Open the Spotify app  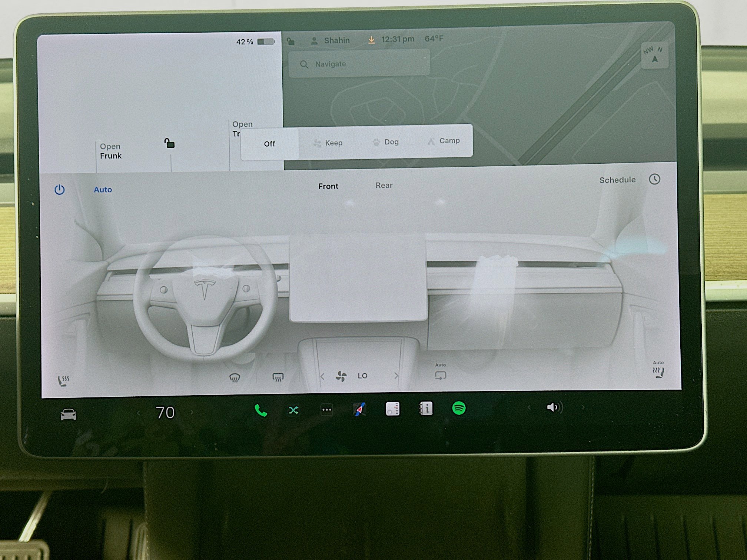coord(459,408)
